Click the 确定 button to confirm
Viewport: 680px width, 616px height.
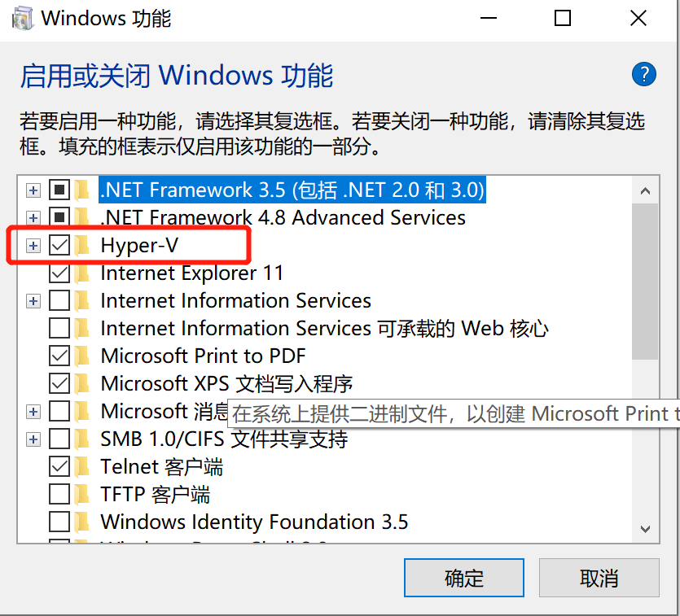click(463, 578)
